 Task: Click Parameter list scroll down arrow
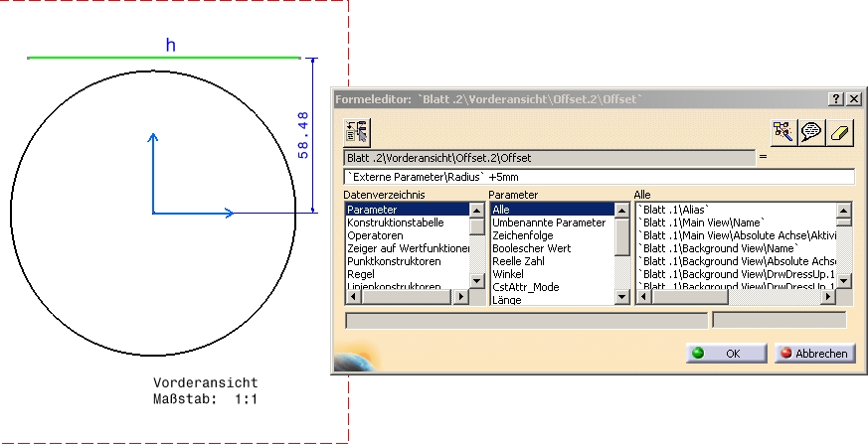point(622,297)
